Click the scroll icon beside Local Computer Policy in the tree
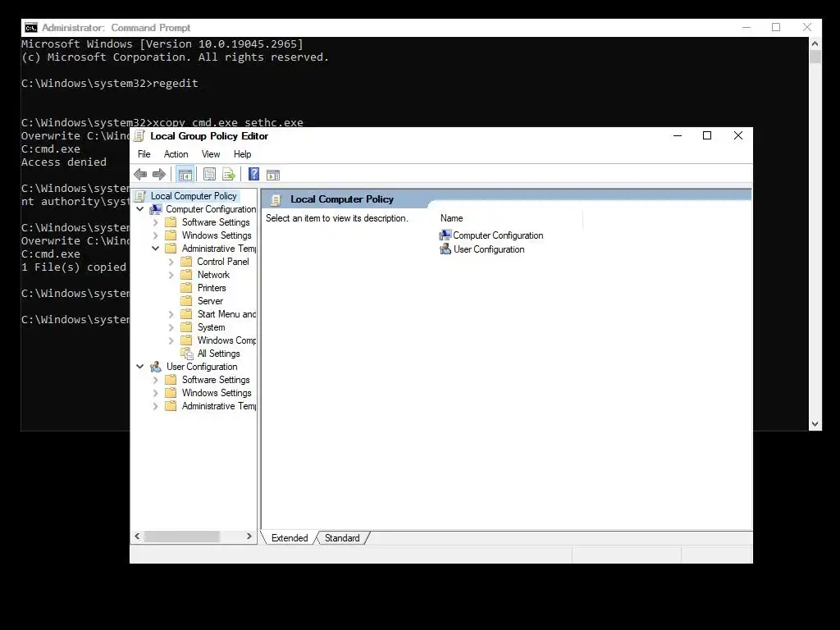Viewport: 840px width, 630px height. (x=140, y=196)
